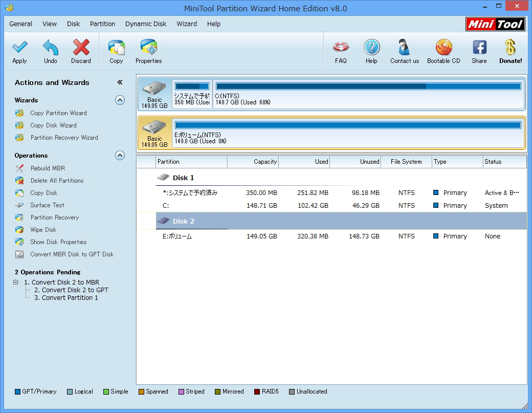The width and height of the screenshot is (532, 413).
Task: Click the Donate dollar icon
Action: [x=511, y=48]
